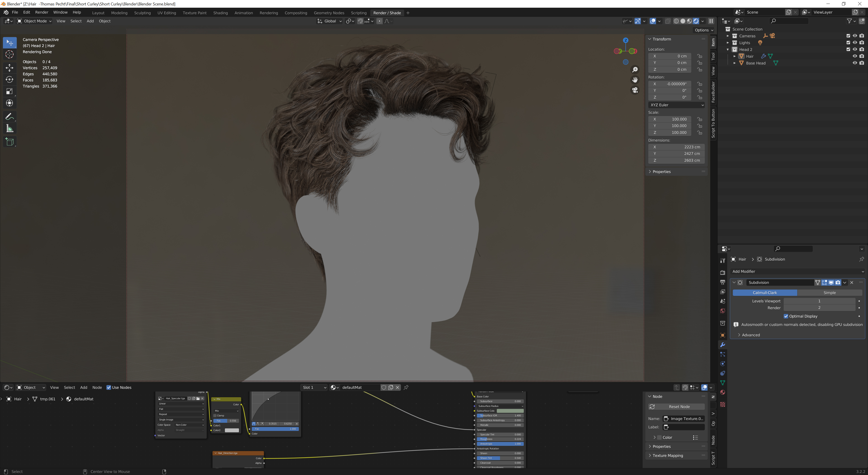This screenshot has height=475, width=868.
Task: Pick the Measure tool
Action: point(9,128)
